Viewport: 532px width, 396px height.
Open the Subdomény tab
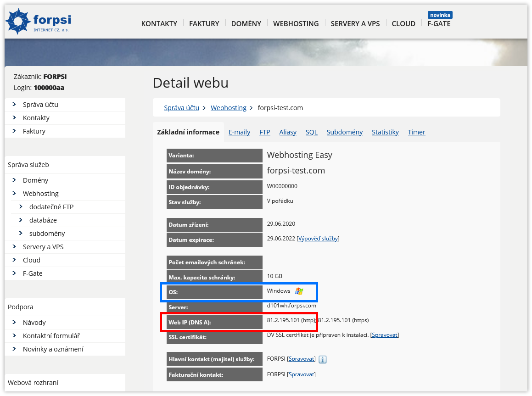(344, 132)
